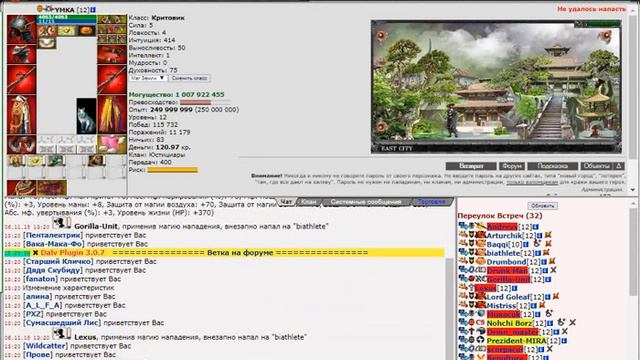The height and width of the screenshot is (360, 640).
Task: Click the crossed swords icon by Nohchi Borz
Action: 573,322
